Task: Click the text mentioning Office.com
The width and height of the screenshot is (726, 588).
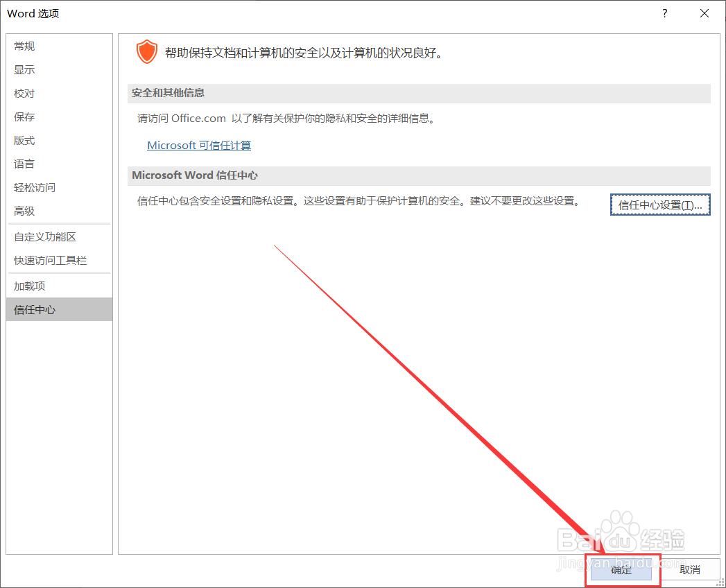Action: coord(286,119)
